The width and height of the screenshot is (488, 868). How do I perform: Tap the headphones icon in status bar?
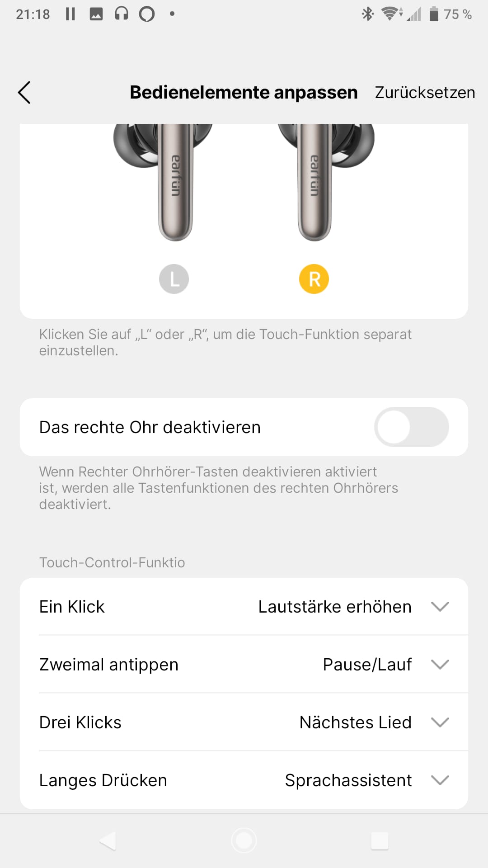click(x=121, y=14)
